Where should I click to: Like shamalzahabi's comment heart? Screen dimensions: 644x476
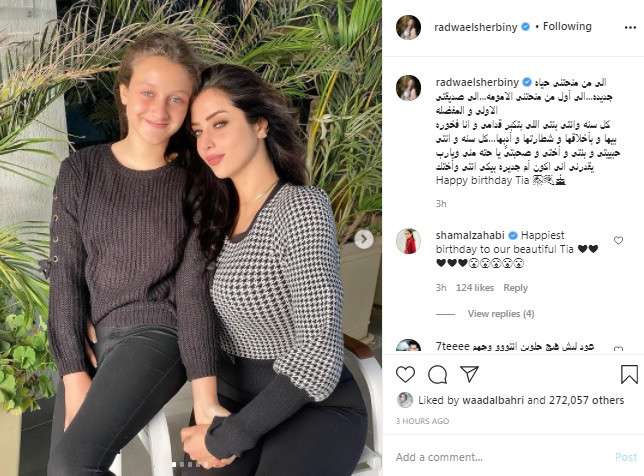point(618,240)
